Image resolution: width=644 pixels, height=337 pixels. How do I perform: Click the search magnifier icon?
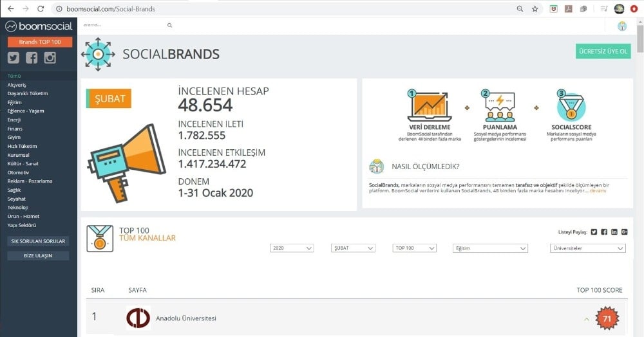pos(169,26)
